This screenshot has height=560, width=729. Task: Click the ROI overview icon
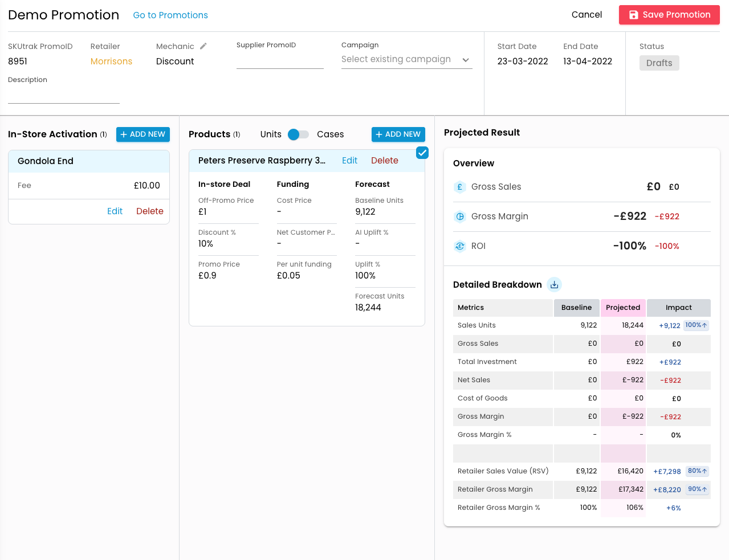460,246
